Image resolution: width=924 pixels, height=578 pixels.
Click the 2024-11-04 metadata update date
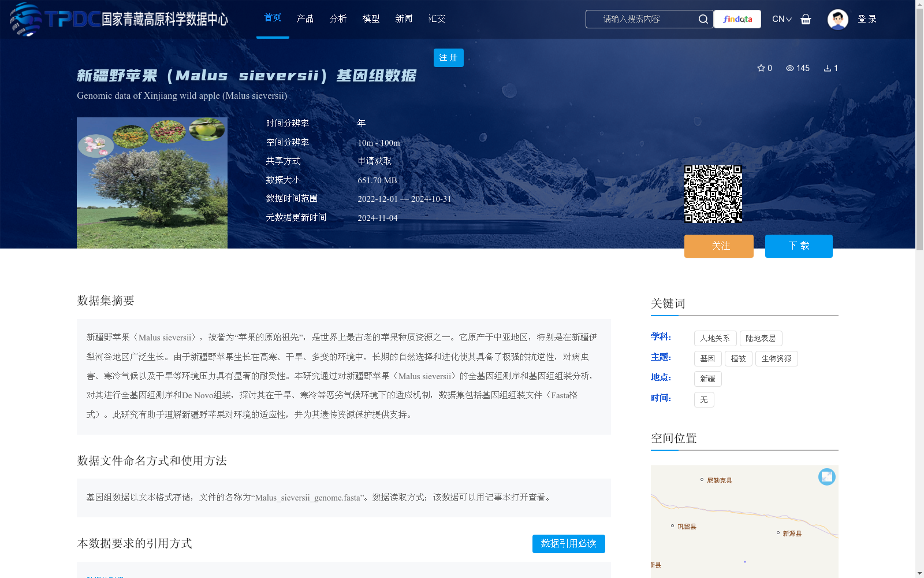coord(378,218)
